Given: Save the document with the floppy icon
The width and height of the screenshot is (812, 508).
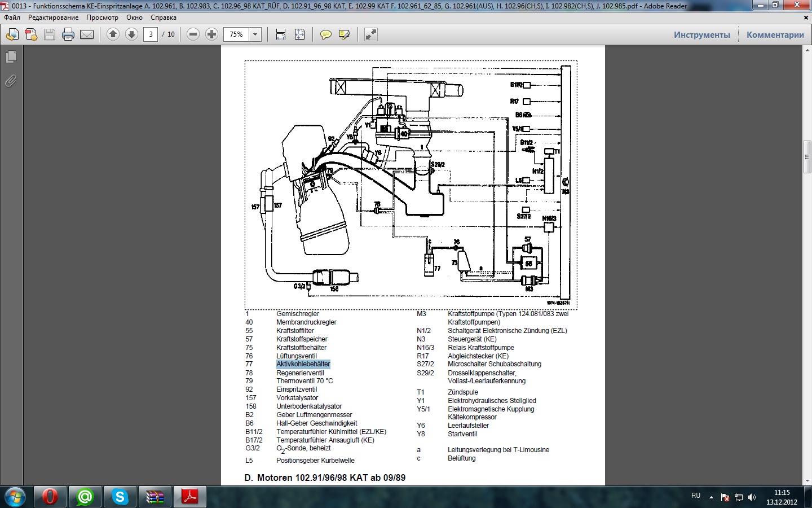Looking at the screenshot, I should [50, 35].
